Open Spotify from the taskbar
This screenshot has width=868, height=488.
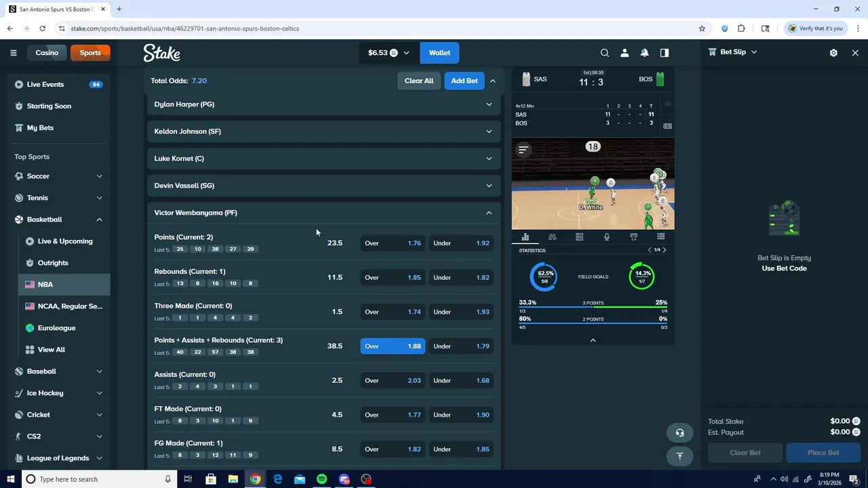click(322, 479)
